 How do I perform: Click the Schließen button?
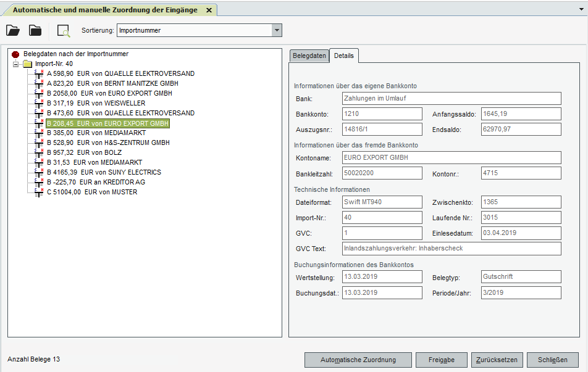(553, 360)
